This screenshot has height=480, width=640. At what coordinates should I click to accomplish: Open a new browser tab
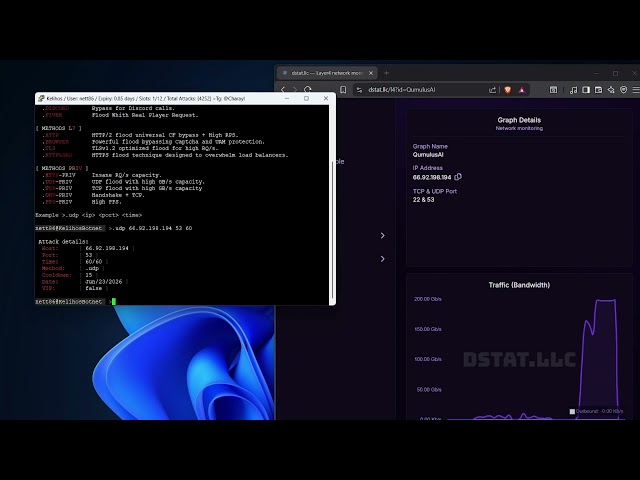386,73
